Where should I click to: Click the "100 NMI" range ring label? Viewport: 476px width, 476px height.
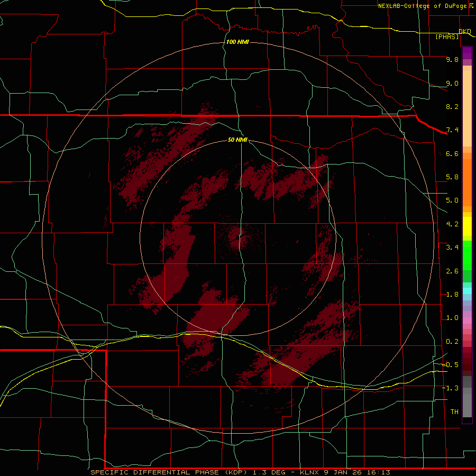237,42
